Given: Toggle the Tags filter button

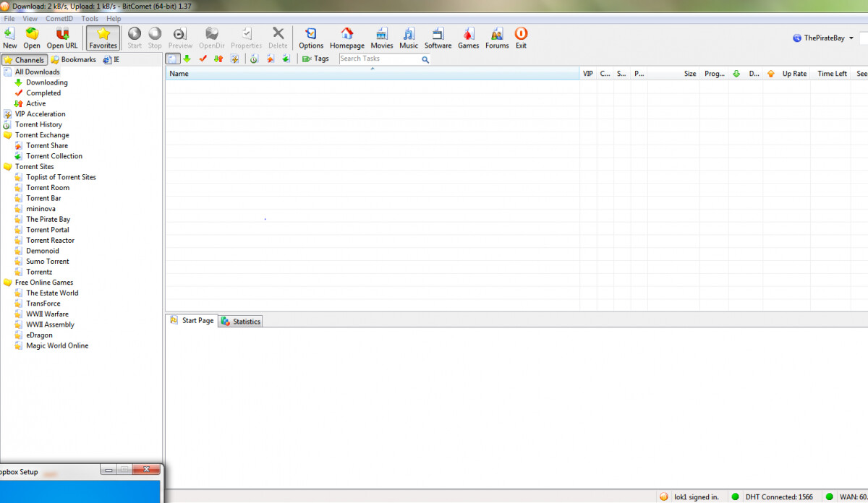Looking at the screenshot, I should tap(315, 59).
